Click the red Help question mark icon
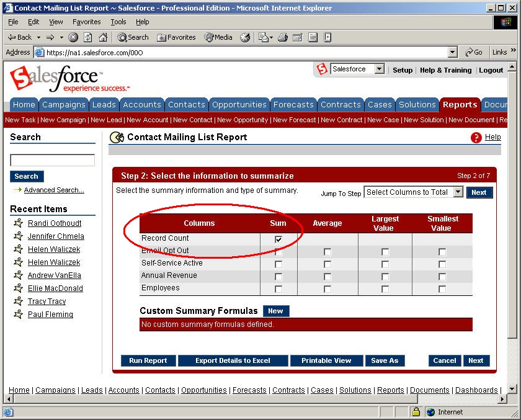 [476, 137]
